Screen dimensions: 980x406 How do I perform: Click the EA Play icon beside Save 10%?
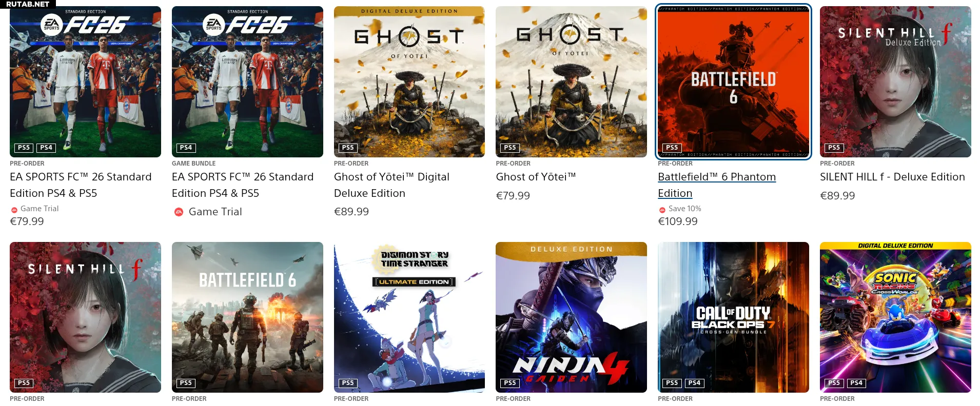coord(662,210)
